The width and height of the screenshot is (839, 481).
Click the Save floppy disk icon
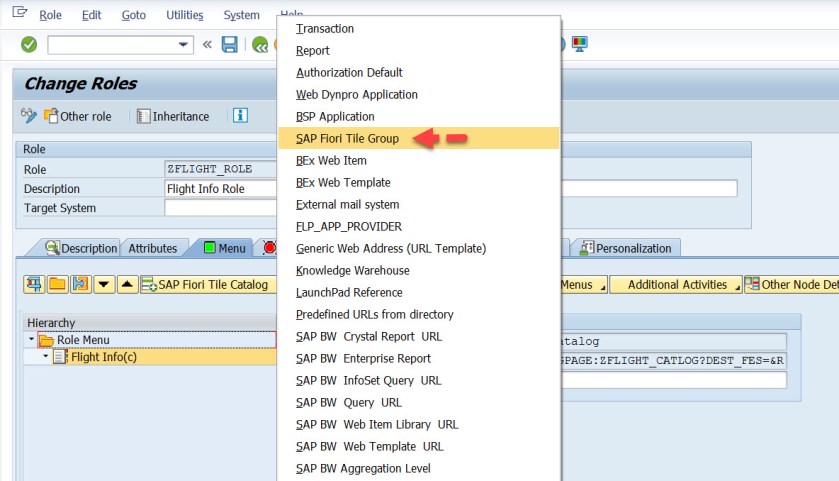(230, 44)
